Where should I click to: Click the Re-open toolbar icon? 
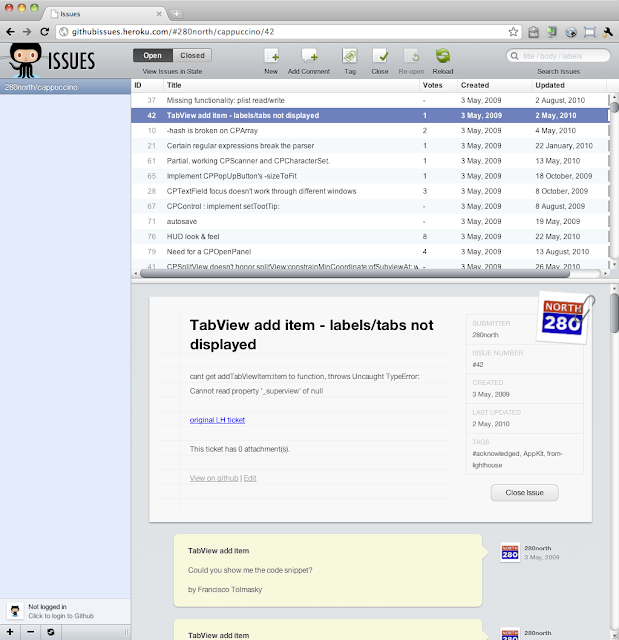pyautogui.click(x=411, y=56)
